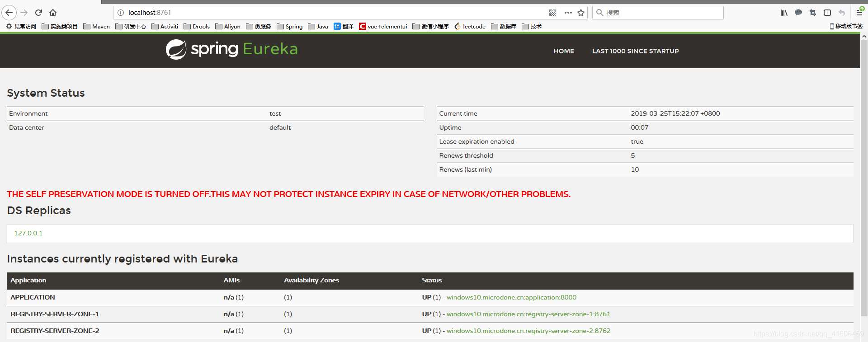Select the REGISTRY-SERVER-ZONE-2 name cell

coord(55,331)
